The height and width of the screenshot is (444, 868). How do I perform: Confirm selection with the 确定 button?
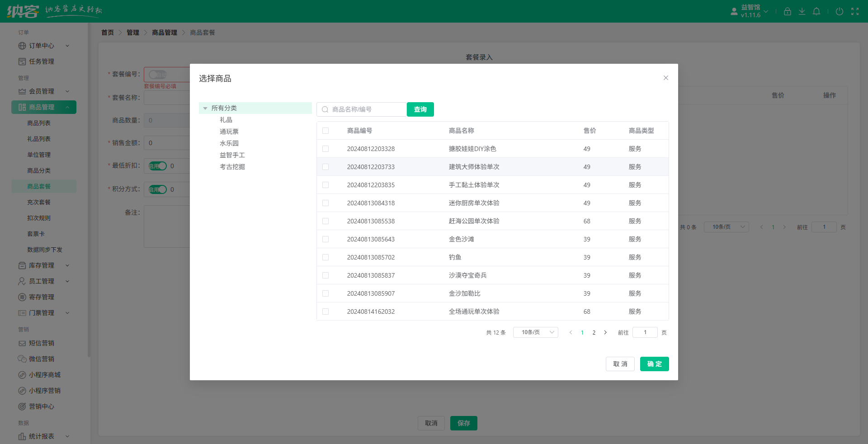click(654, 364)
